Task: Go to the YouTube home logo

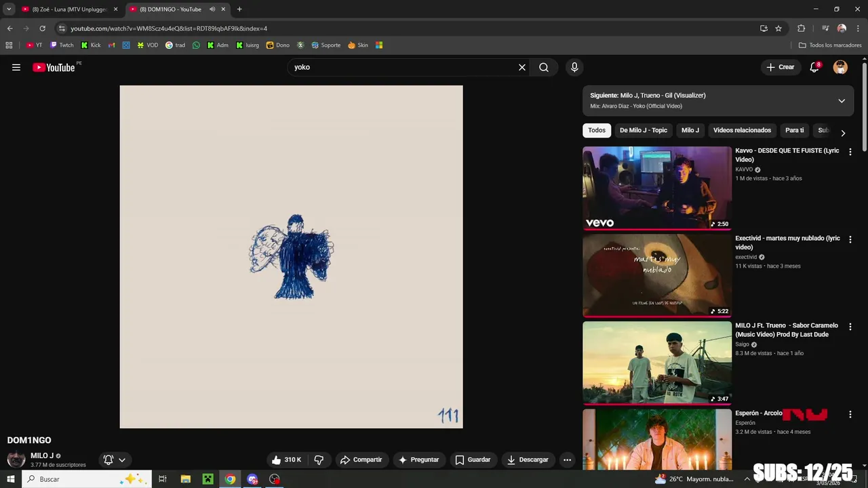Action: pos(54,67)
